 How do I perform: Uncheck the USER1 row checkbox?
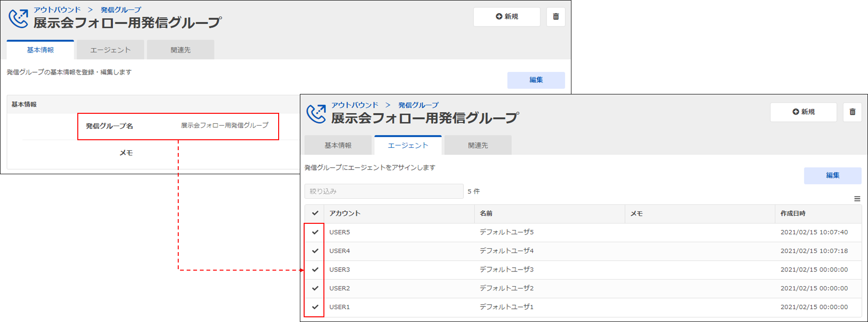pos(315,307)
